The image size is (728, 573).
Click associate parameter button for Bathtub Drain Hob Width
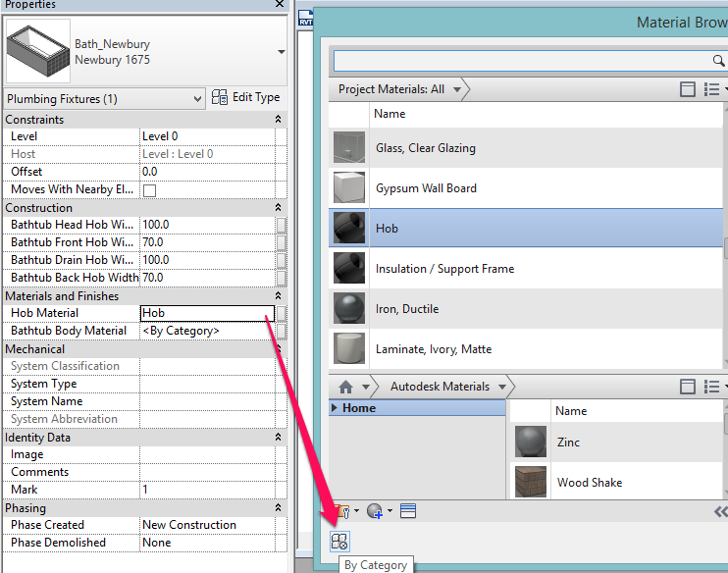(x=282, y=260)
